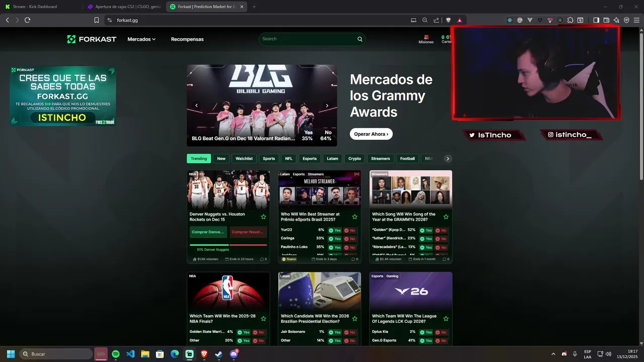This screenshot has height=362, width=644.
Task: Open the Misiones icon in the header
Action: [x=426, y=39]
